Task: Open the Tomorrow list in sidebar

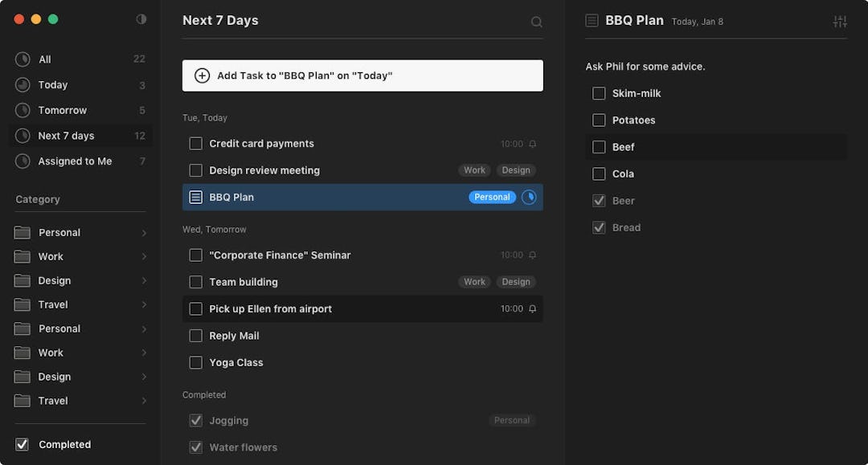Action: pyautogui.click(x=62, y=111)
